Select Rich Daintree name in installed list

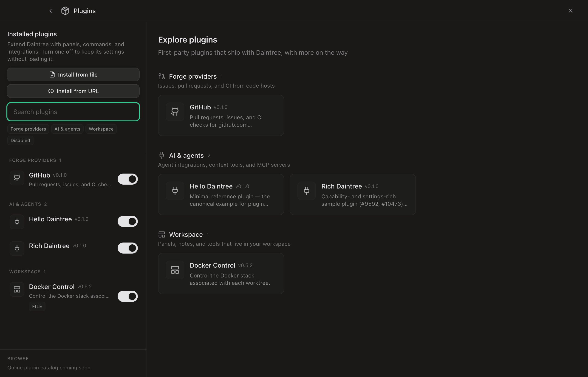click(49, 246)
